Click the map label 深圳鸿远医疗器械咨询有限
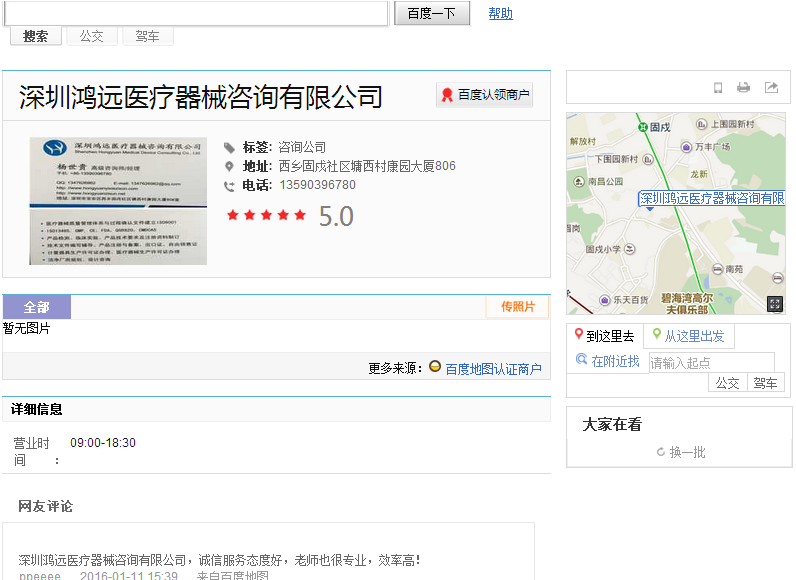The image size is (796, 580). tap(711, 198)
